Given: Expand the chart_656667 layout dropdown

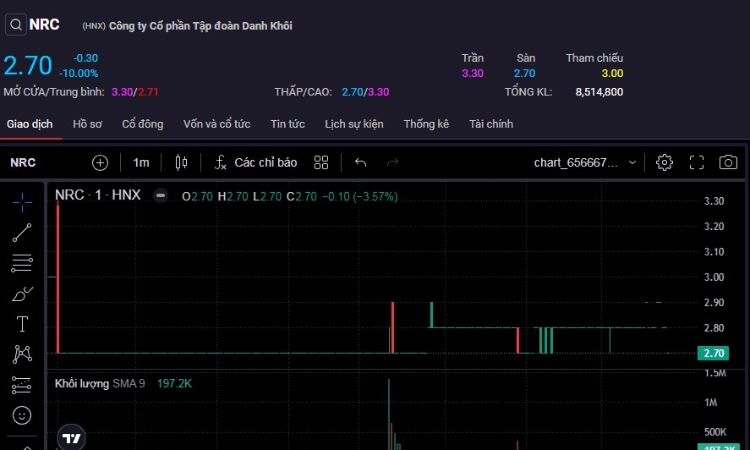Looking at the screenshot, I should point(585,163).
